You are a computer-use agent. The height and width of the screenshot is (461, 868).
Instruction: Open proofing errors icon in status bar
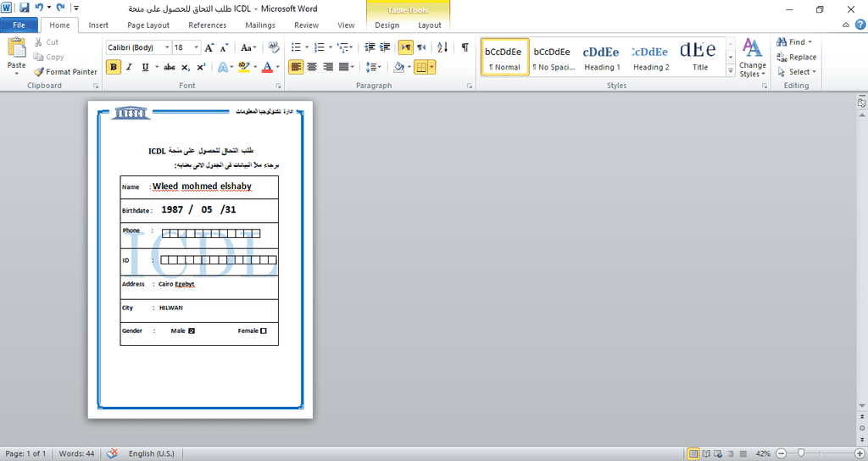[112, 453]
